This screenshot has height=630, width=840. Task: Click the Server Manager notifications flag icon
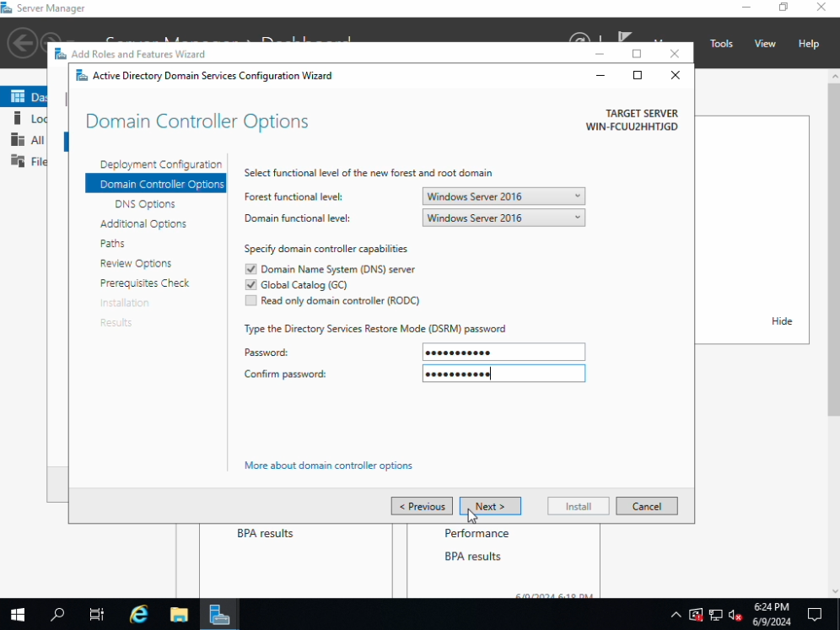[x=625, y=37]
